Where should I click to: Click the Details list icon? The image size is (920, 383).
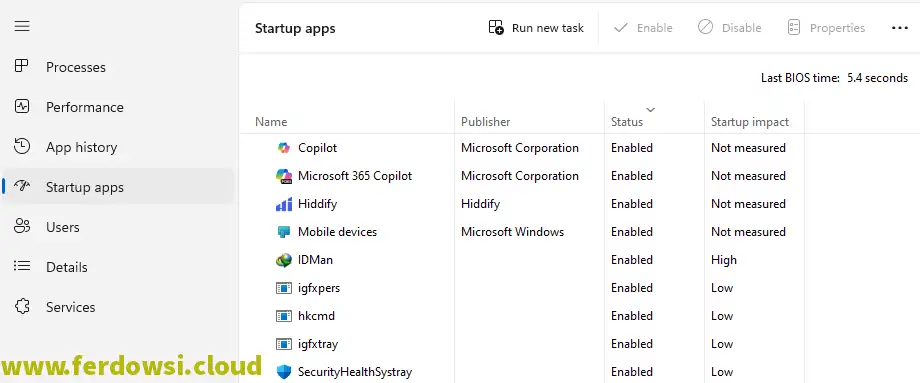[x=22, y=266]
